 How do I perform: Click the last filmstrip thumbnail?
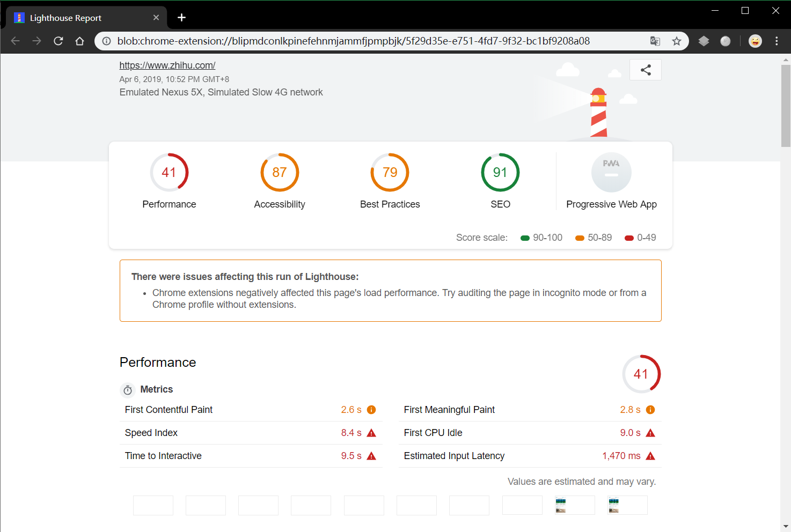pyautogui.click(x=627, y=505)
